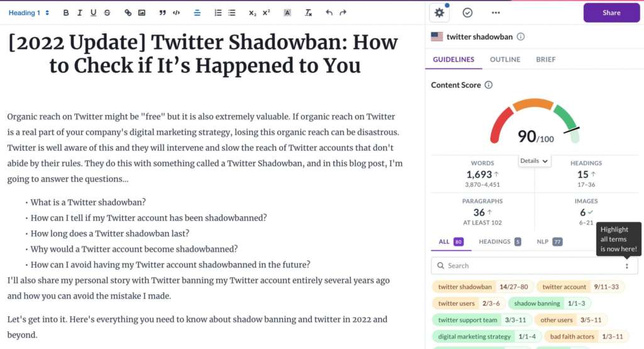Focus the terms Search field
This screenshot has width=644, height=349.
[x=528, y=266]
